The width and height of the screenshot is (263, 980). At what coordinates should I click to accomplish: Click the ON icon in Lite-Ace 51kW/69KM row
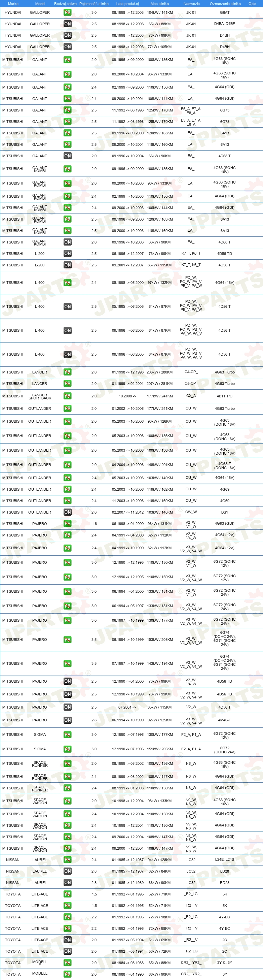coord(67,940)
